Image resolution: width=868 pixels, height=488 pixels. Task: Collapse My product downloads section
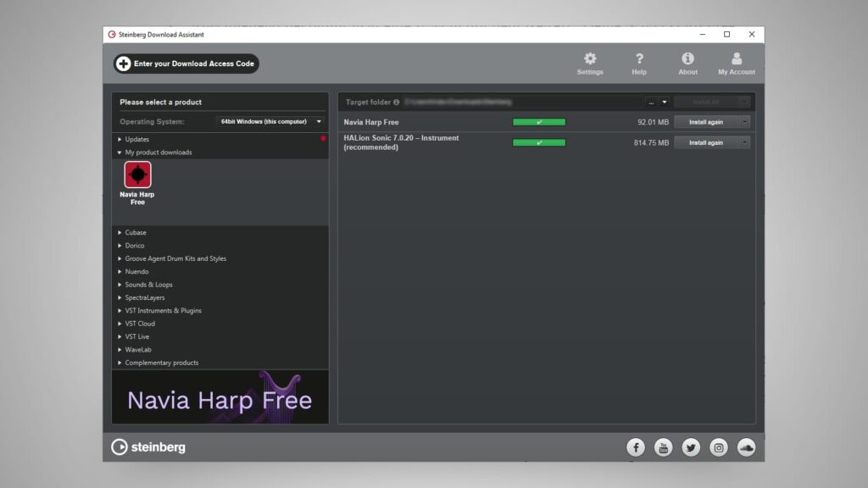120,152
